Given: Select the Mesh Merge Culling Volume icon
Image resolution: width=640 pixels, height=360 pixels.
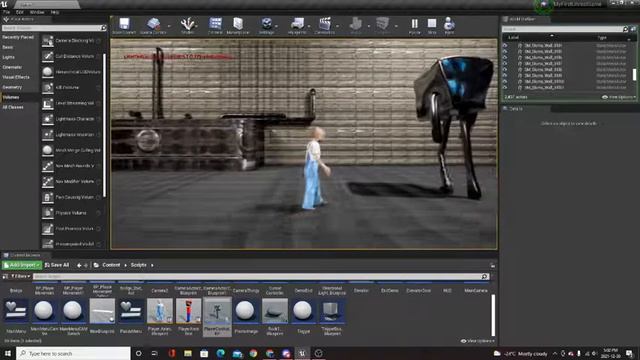Looking at the screenshot, I should (48, 150).
